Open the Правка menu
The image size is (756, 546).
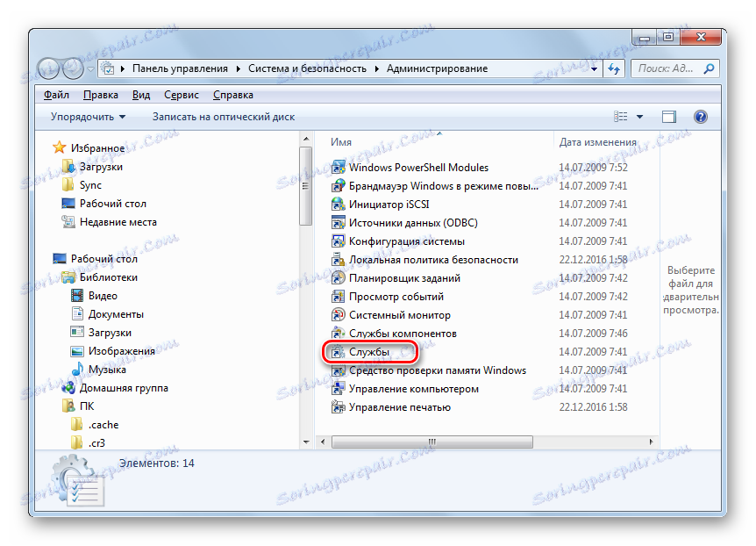click(x=101, y=95)
